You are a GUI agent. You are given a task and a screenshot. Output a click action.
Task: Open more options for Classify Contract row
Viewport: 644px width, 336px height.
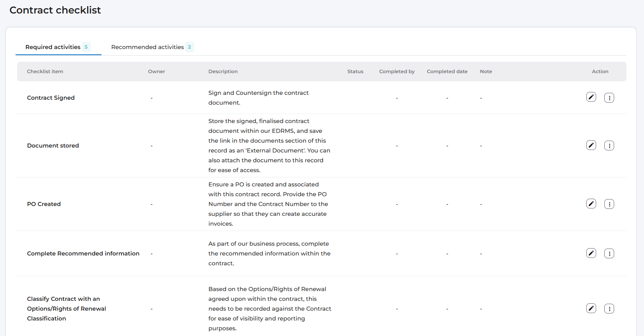[609, 309]
